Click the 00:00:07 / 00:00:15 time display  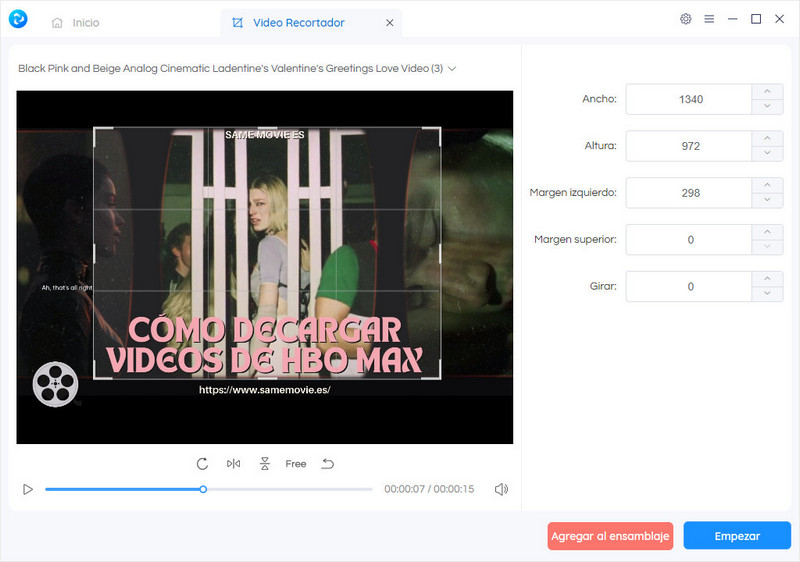(x=429, y=489)
